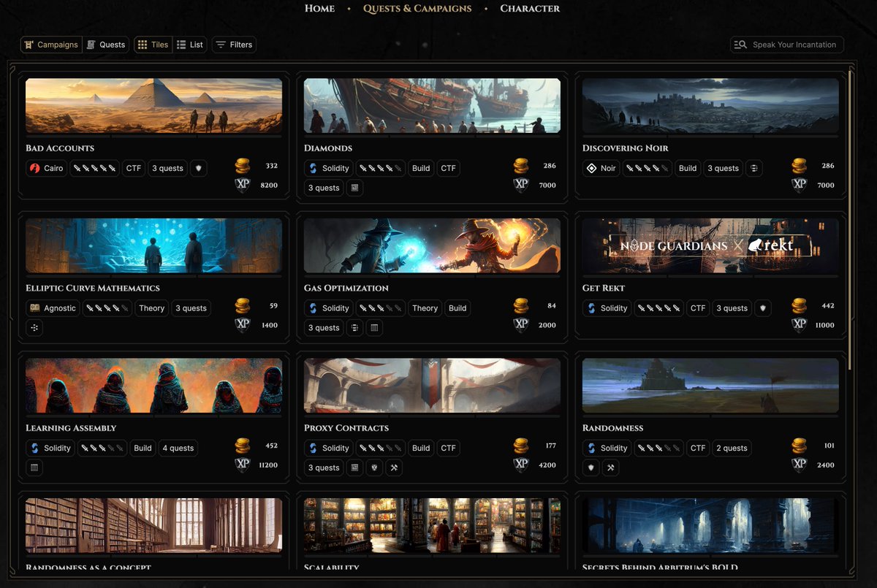Switch to Quests view toggle
Screen dimensions: 877x588
coord(106,45)
